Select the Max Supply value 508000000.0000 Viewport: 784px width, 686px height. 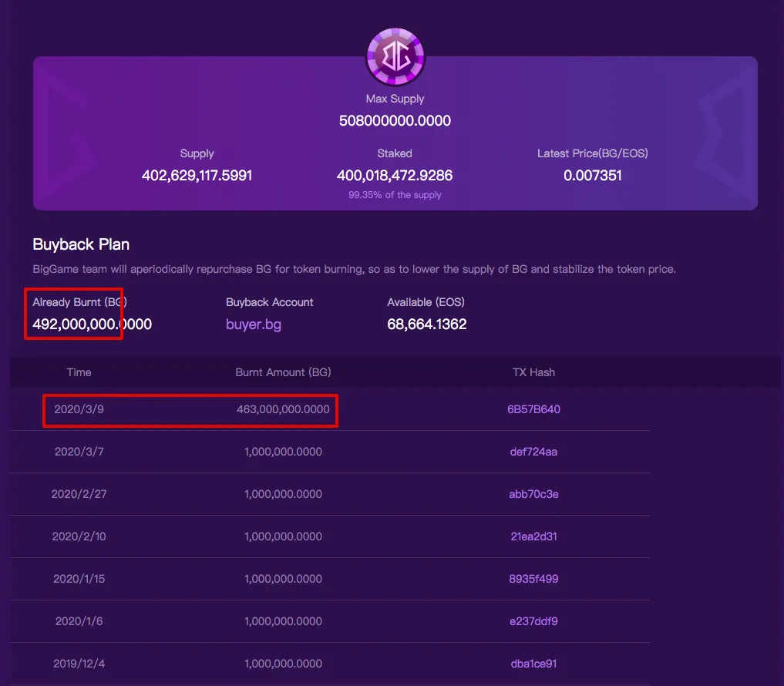395,120
